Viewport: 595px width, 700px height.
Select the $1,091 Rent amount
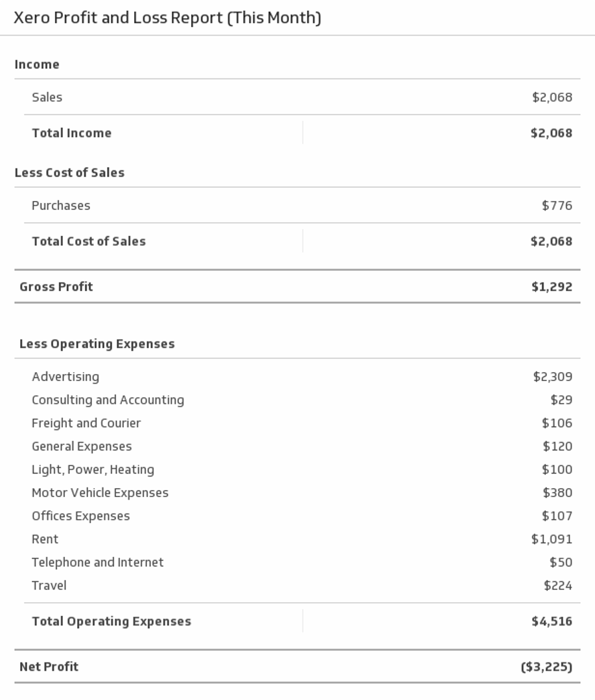[552, 539]
